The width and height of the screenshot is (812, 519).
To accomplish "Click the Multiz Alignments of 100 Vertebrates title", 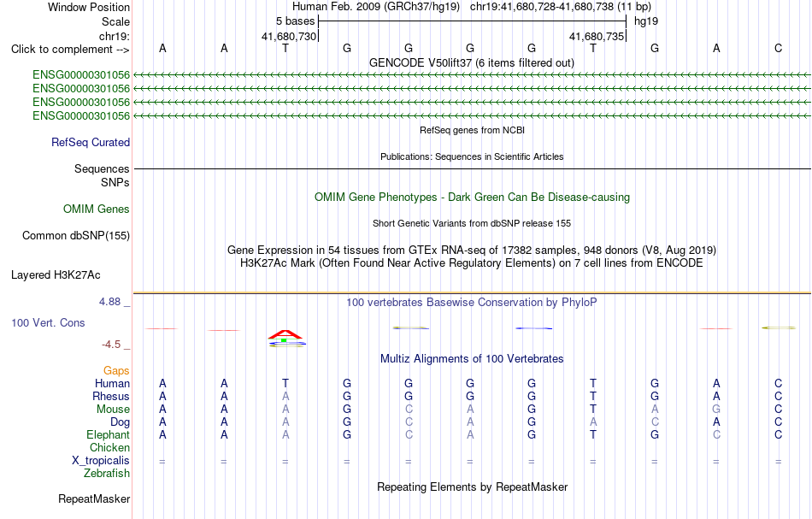I will coord(472,359).
